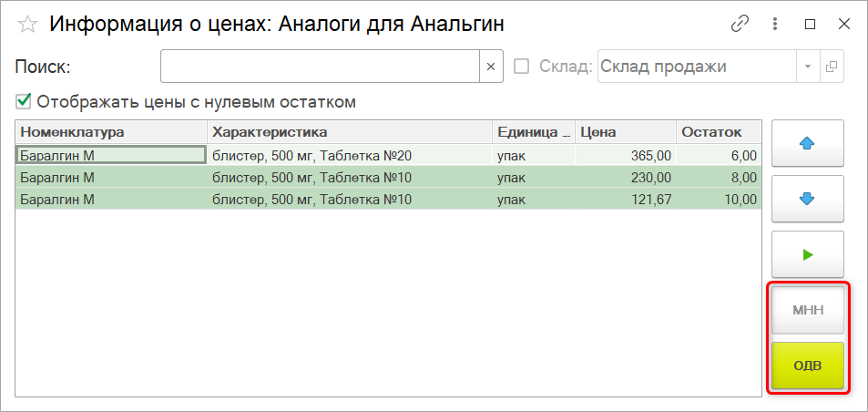Screen dimensions: 868x412
Task: Open the three-dot more options menu
Action: click(775, 25)
